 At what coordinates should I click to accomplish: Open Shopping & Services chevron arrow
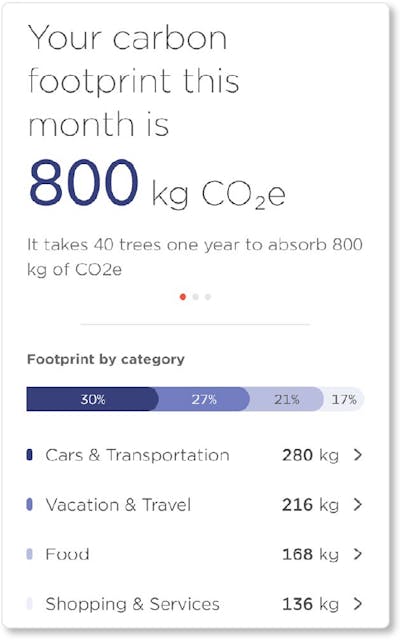(358, 604)
